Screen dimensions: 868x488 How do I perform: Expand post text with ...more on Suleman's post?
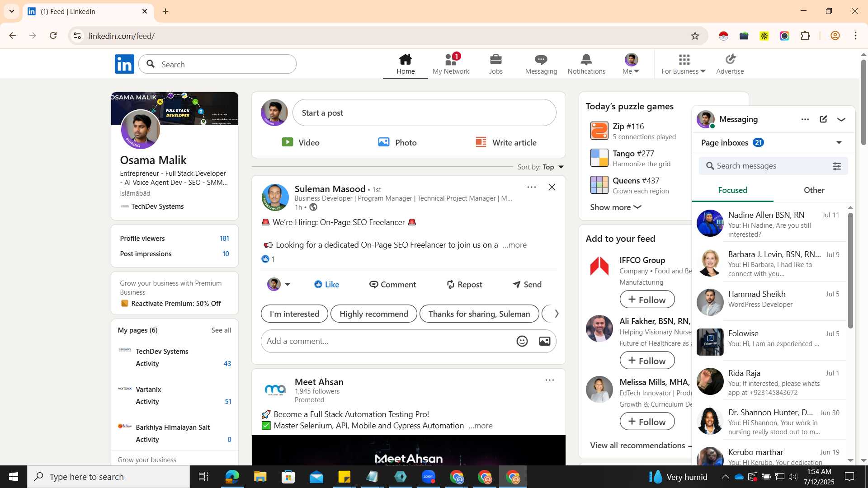tap(514, 245)
